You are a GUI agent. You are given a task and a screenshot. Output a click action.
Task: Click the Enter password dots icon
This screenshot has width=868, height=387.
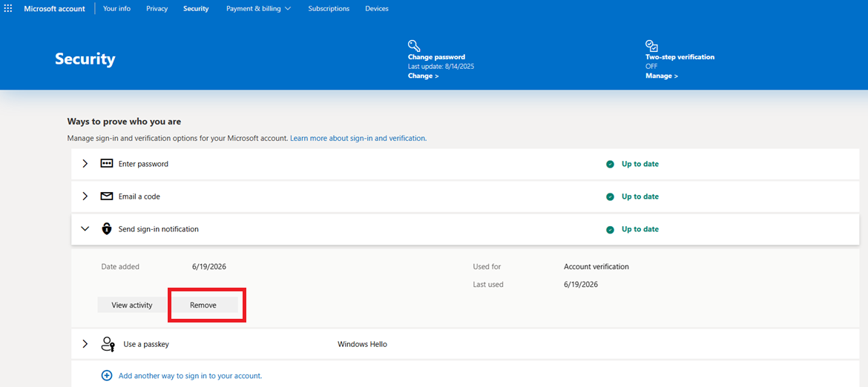[106, 164]
